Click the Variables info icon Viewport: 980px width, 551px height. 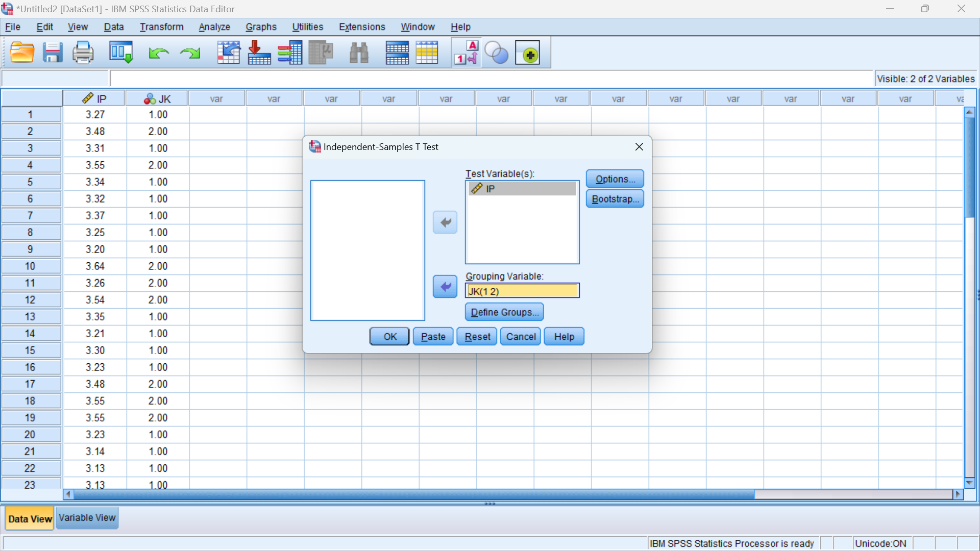[290, 53]
